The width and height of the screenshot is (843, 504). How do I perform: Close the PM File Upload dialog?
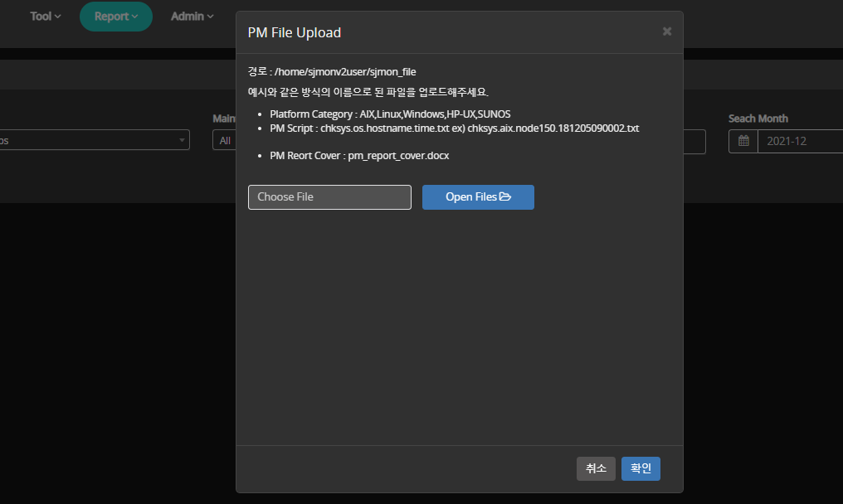tap(666, 31)
